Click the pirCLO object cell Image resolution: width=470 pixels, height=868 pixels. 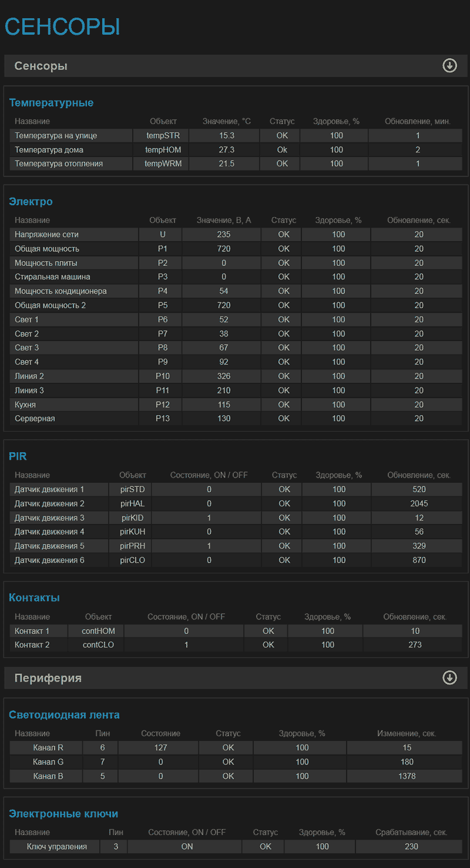tap(133, 560)
